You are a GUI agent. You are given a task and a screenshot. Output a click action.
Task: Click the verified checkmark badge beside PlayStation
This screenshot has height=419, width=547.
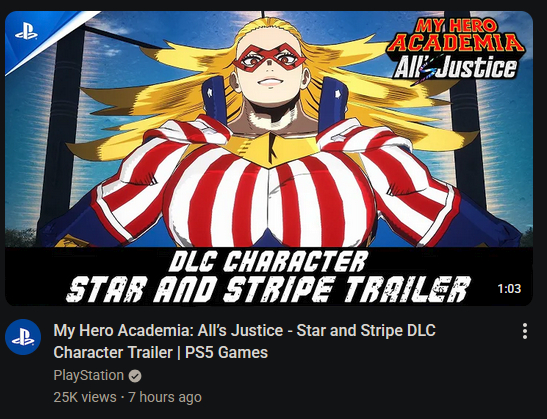(135, 376)
